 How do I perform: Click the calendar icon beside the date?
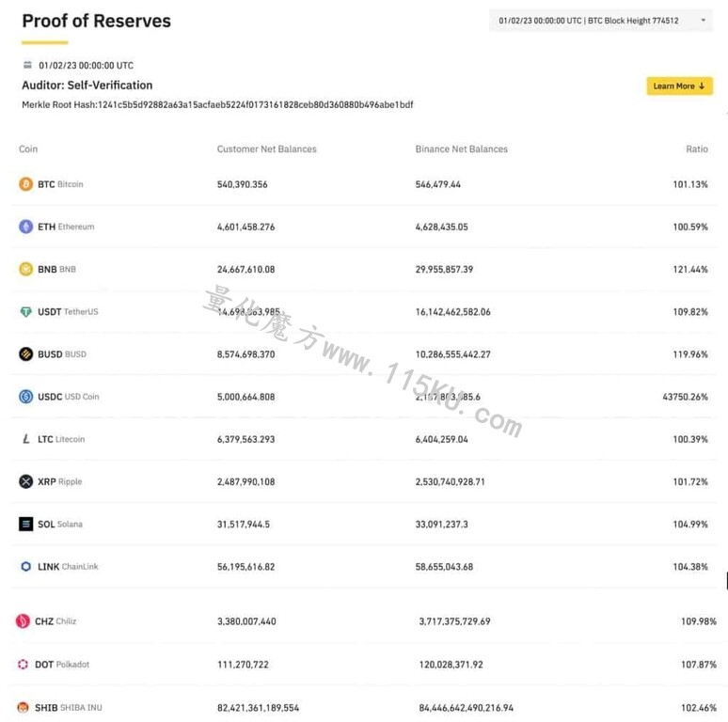tap(28, 65)
